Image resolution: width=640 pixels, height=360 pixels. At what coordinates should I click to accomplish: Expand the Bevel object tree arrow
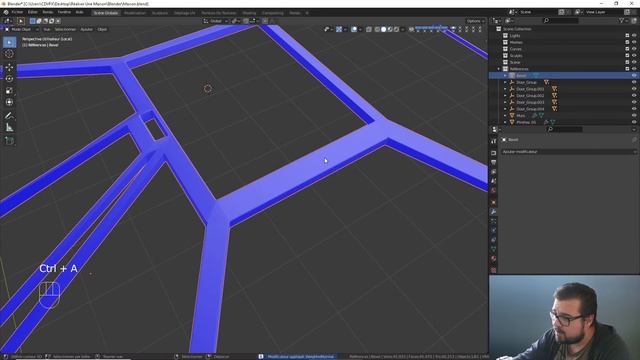click(505, 76)
